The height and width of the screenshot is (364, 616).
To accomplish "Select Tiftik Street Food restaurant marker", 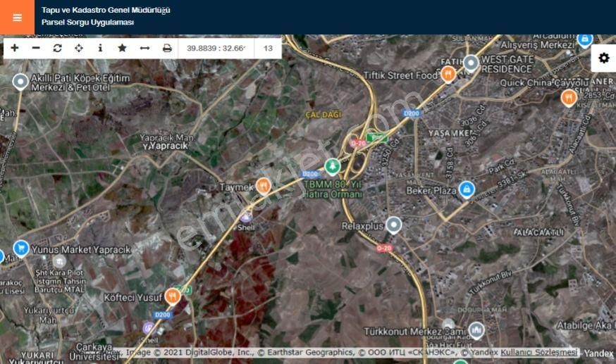I will (x=448, y=75).
